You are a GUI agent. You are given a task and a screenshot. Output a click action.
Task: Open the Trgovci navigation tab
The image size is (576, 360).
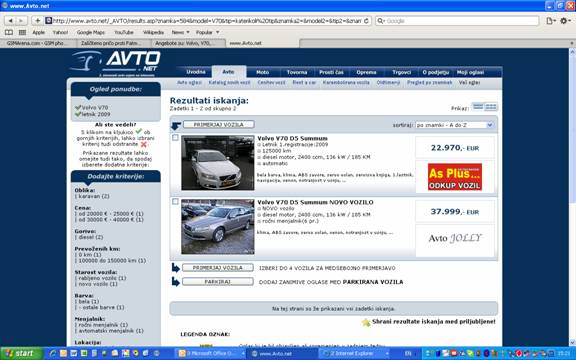click(x=402, y=72)
